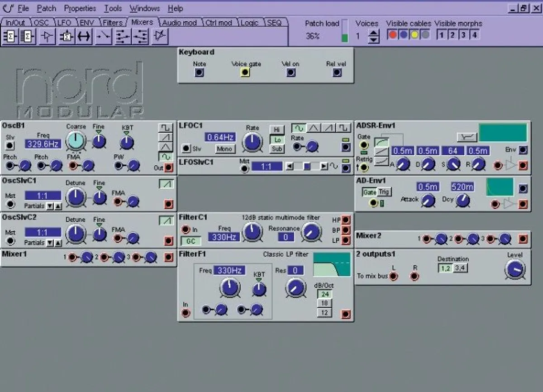Select OscB1 square waveform

tap(166, 127)
